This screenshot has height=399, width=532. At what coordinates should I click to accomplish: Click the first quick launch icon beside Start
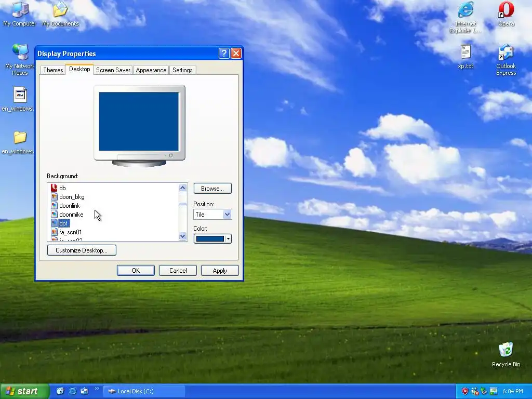60,391
